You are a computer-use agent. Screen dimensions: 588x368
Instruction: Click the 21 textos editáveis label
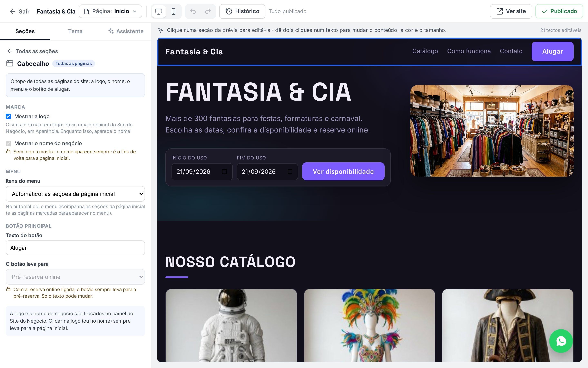point(561,30)
